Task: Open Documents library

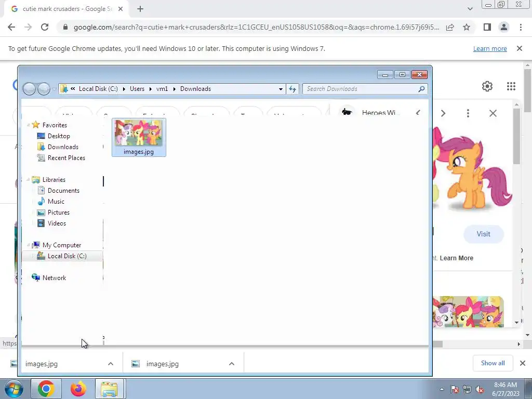Action: coord(63,191)
